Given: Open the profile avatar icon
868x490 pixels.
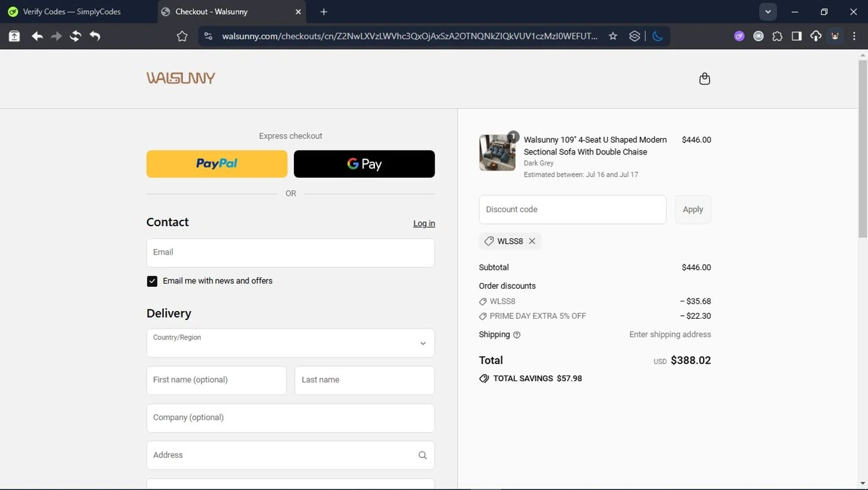Looking at the screenshot, I should point(835,36).
